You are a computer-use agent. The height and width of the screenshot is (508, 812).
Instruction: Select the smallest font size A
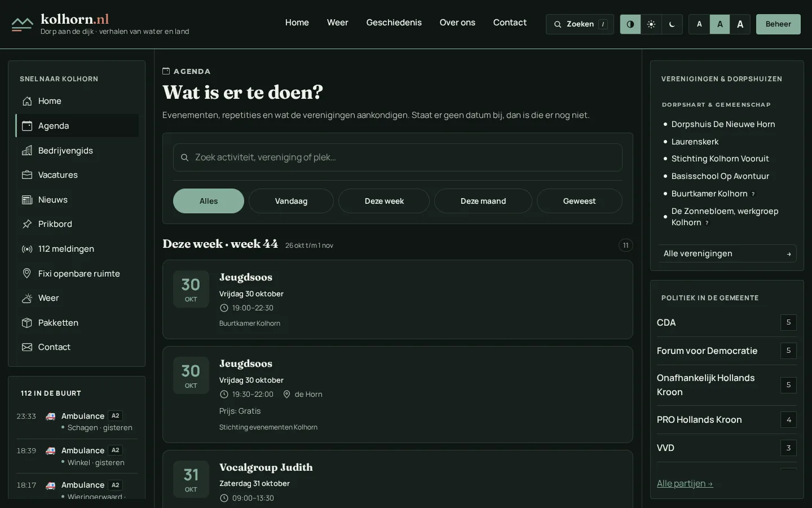pyautogui.click(x=699, y=24)
